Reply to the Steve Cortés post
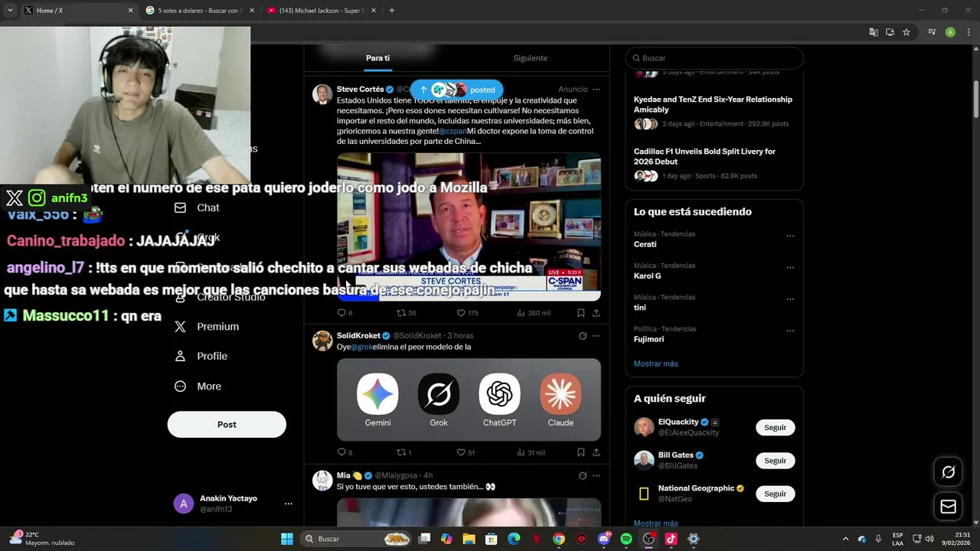Screen dimensions: 980x551 (345, 313)
